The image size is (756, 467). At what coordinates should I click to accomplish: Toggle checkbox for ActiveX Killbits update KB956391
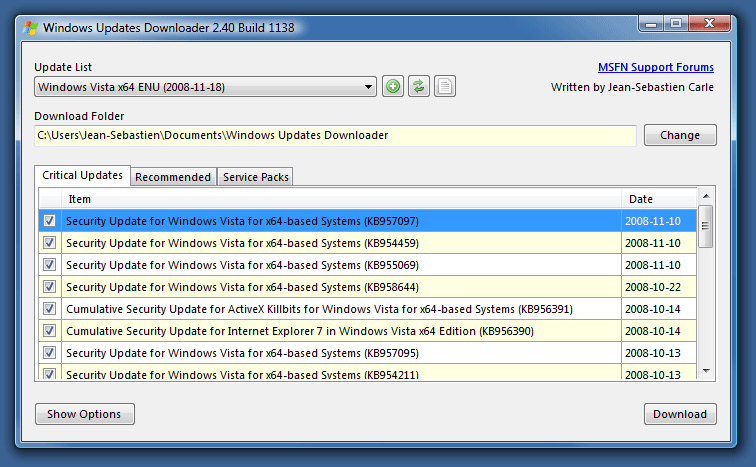pyautogui.click(x=50, y=308)
